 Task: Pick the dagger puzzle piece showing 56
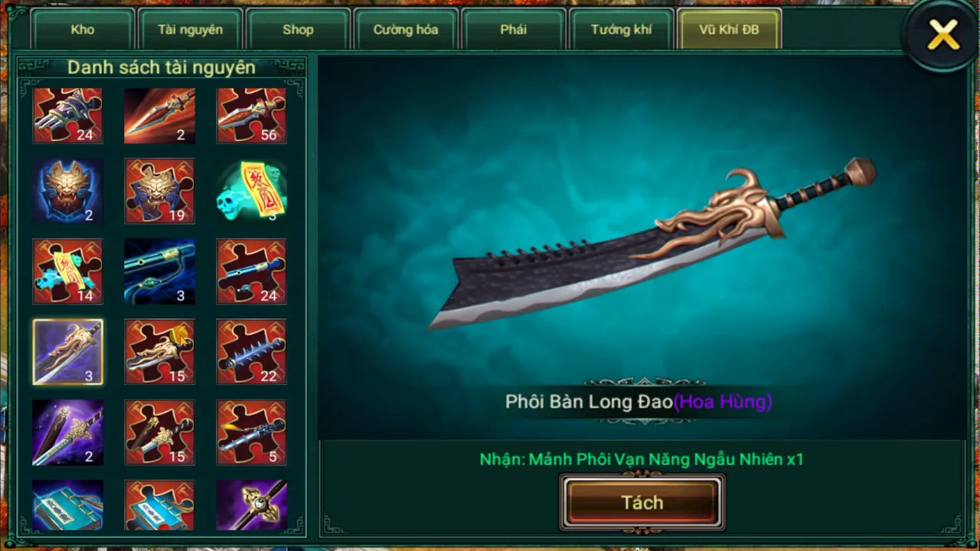click(251, 115)
